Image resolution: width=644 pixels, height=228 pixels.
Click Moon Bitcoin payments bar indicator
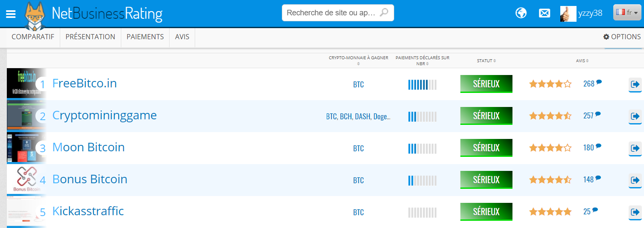(422, 148)
